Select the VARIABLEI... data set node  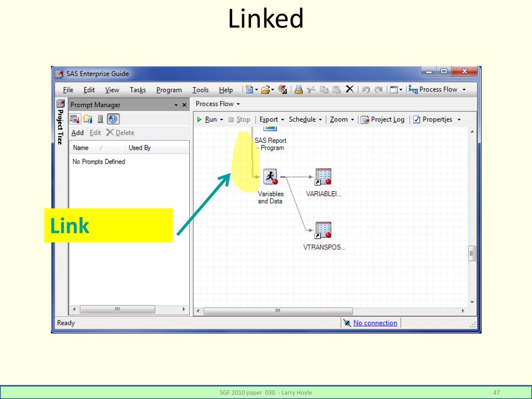pos(323,177)
